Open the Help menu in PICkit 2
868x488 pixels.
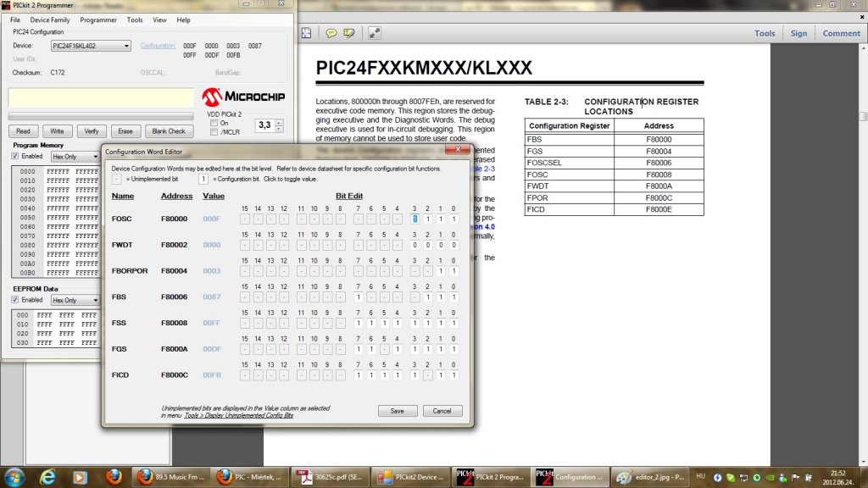183,20
